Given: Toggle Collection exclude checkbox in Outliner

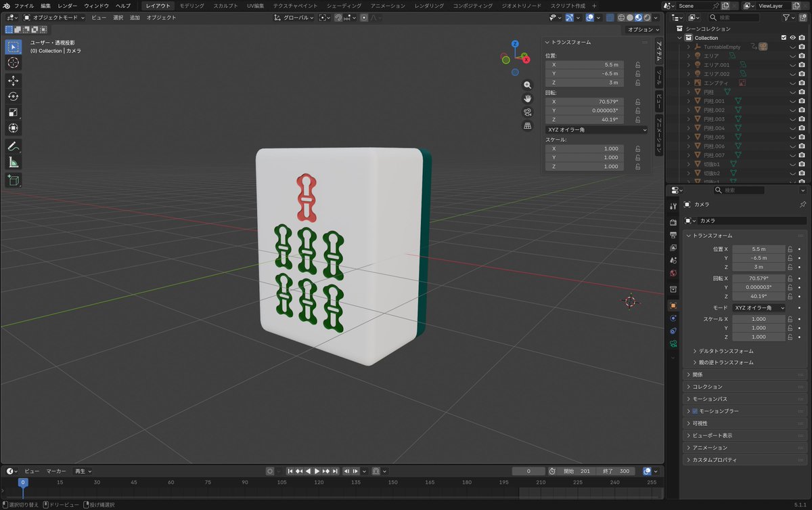Looking at the screenshot, I should (x=784, y=38).
